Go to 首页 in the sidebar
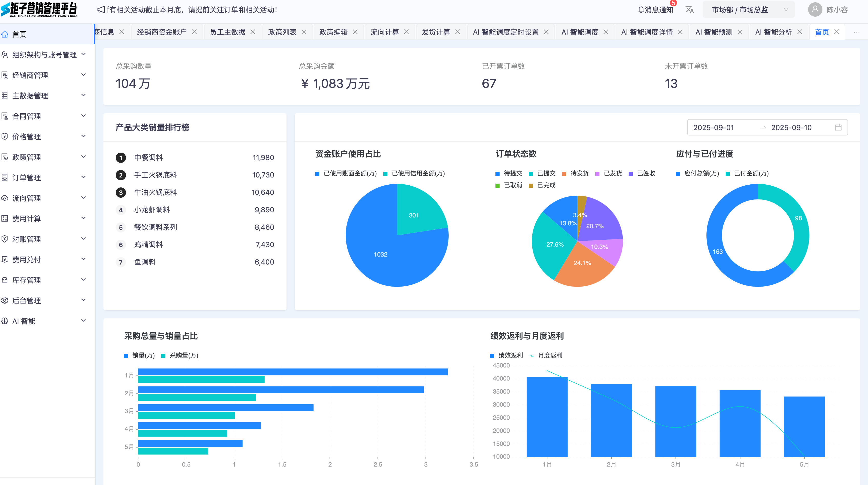 tap(19, 34)
